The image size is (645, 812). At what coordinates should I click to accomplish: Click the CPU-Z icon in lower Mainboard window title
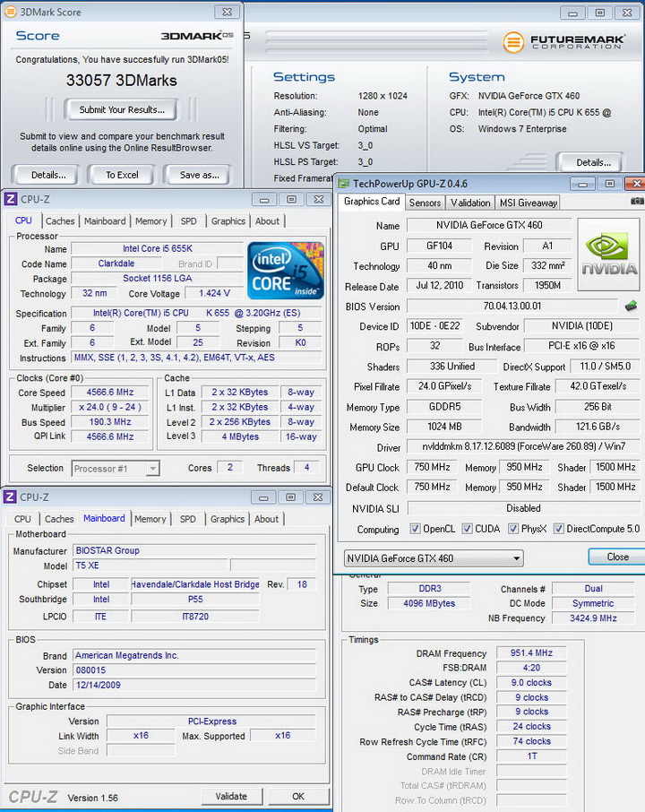coord(10,497)
